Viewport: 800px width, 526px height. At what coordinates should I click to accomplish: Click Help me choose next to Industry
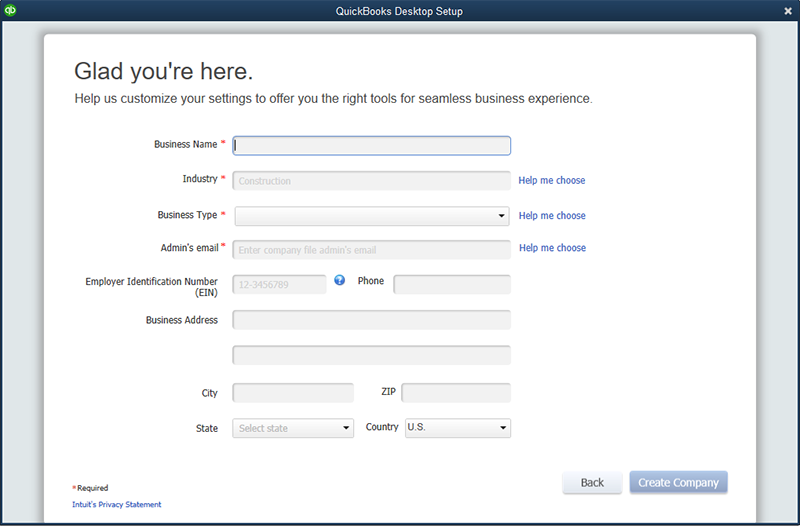click(552, 180)
